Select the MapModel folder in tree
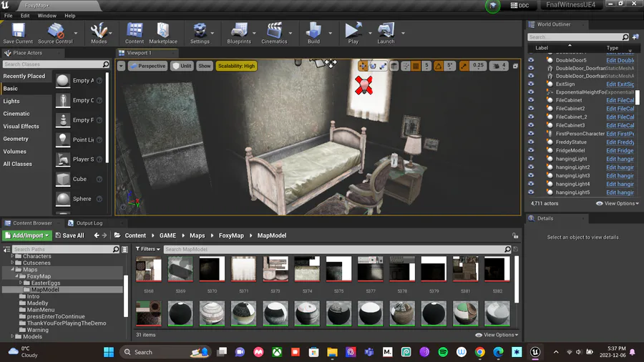This screenshot has width=644, height=362. coord(45,289)
